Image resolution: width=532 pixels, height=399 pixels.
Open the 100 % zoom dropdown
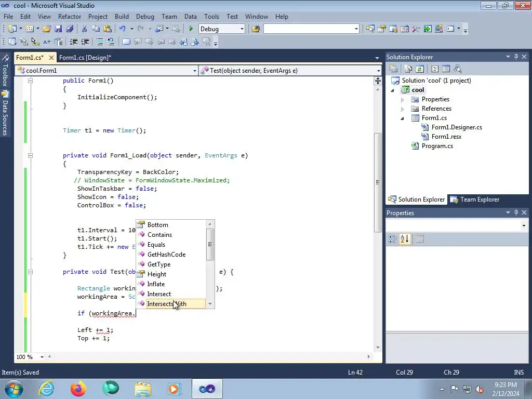42,357
